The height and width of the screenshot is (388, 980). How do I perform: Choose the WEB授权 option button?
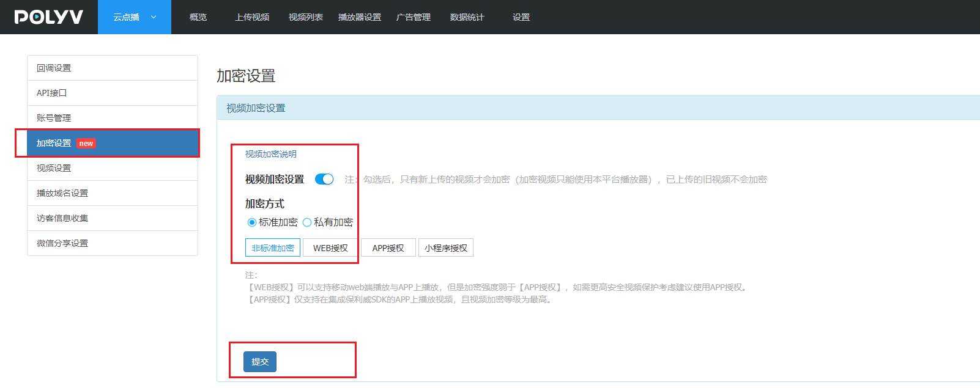[330, 247]
